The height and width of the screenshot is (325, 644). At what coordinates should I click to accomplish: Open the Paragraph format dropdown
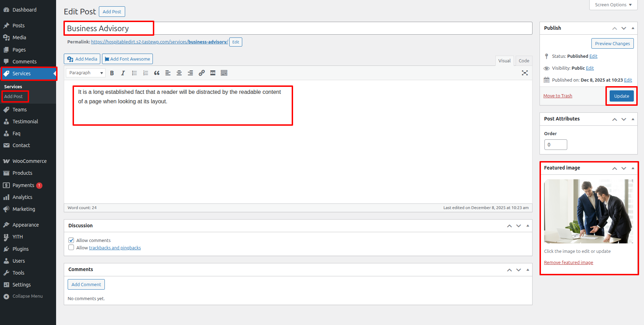[86, 73]
